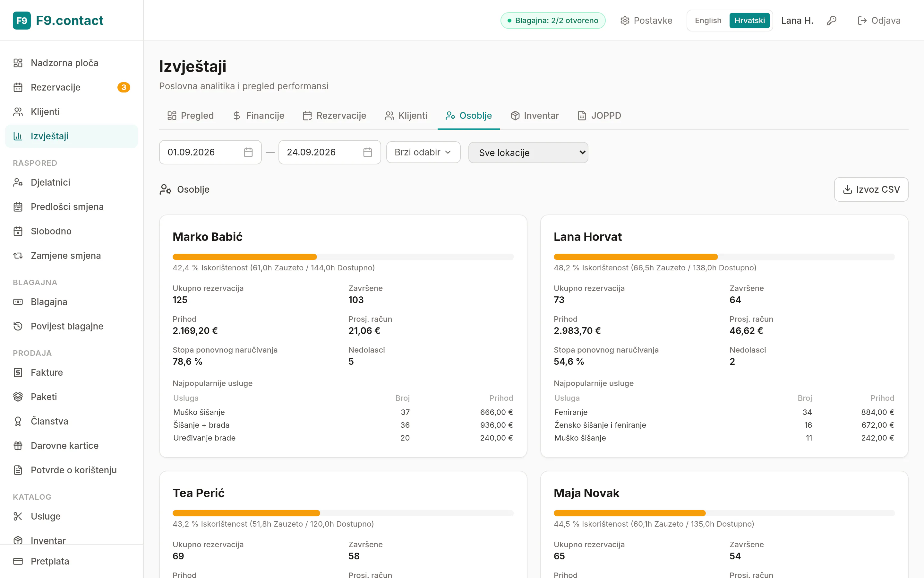The image size is (924, 578).
Task: Click the F9 logo icon
Action: (x=22, y=21)
